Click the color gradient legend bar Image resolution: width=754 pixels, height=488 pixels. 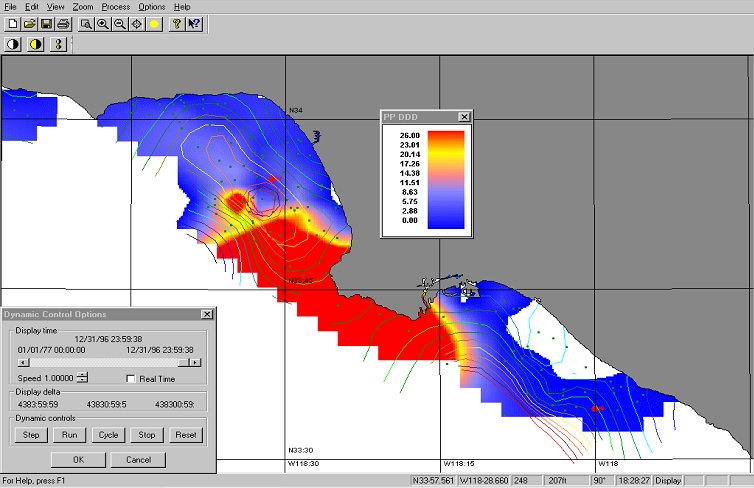coord(446,180)
